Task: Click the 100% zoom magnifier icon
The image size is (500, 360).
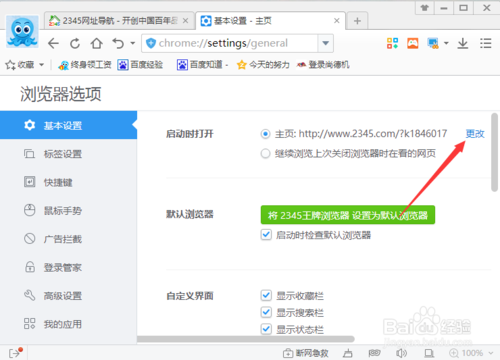Action: 454,353
